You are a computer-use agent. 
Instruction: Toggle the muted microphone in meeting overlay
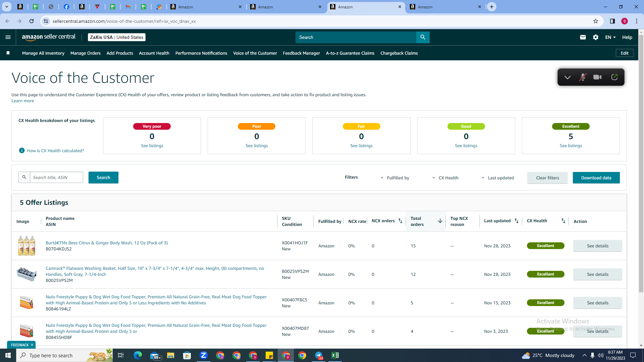(583, 77)
